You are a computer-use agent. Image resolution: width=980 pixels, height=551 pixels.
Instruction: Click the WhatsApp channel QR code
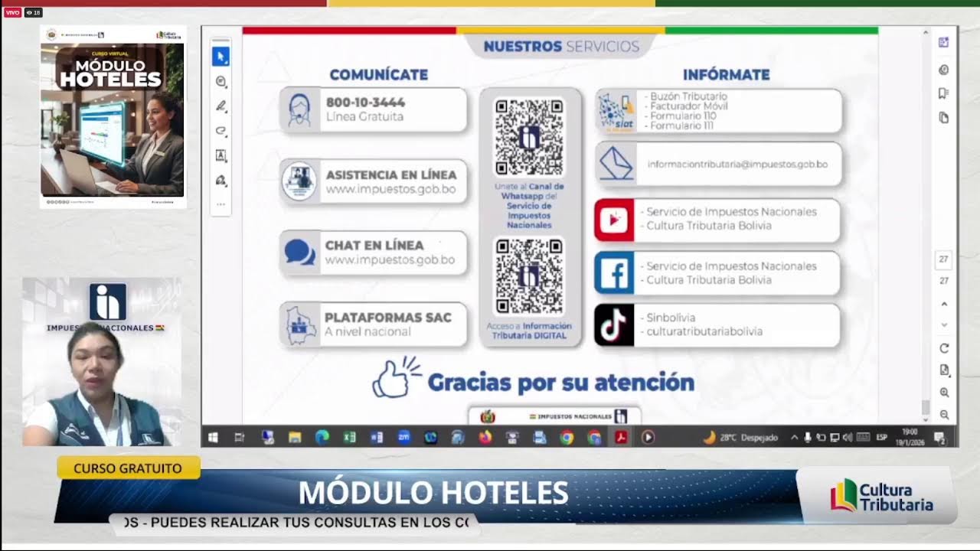[x=529, y=137]
